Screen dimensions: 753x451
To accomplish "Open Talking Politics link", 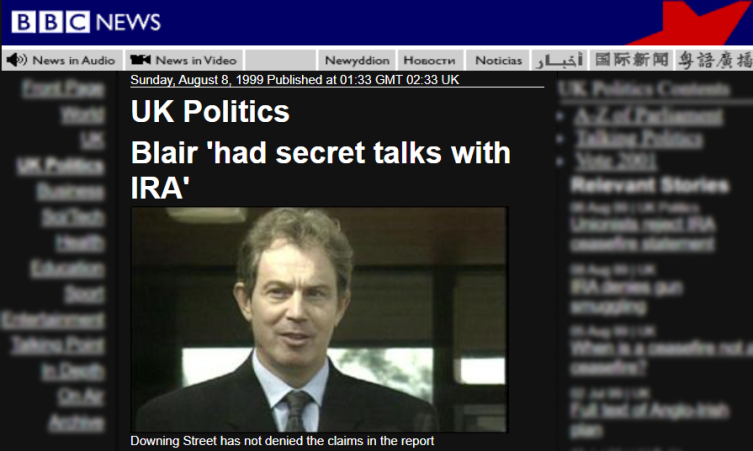I will point(639,138).
